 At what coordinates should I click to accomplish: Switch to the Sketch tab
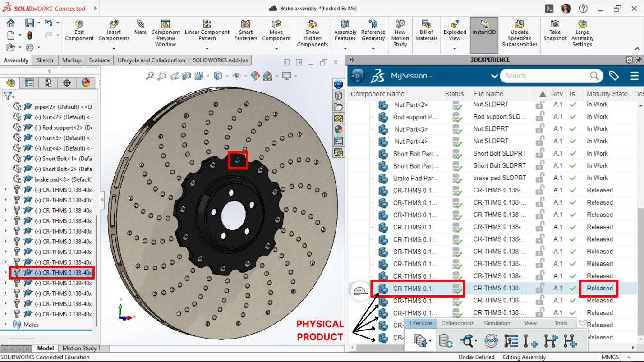tap(45, 60)
